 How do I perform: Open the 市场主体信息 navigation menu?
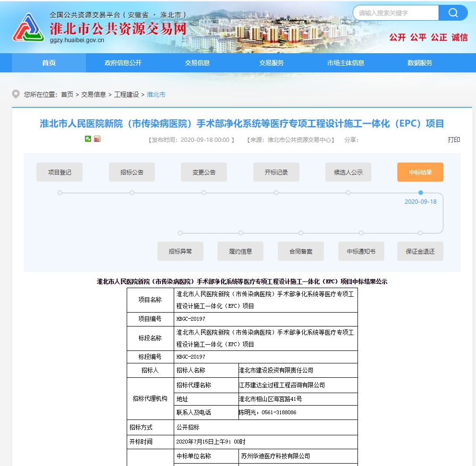pos(345,63)
